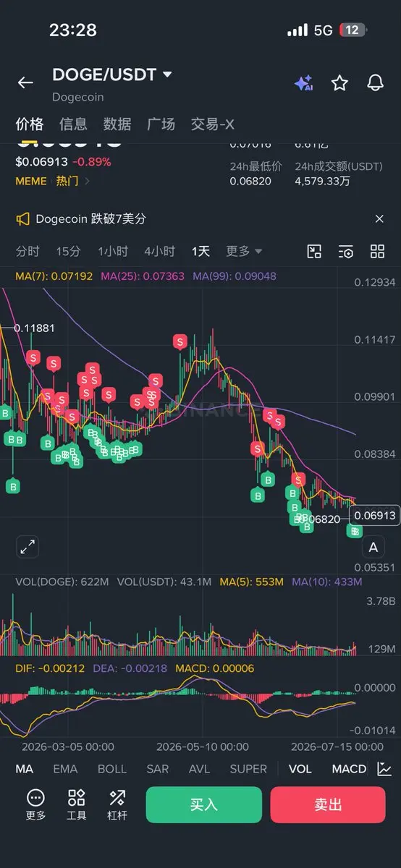Expand the chart to fullscreen
This screenshot has width=401, height=868.
pos(28,546)
